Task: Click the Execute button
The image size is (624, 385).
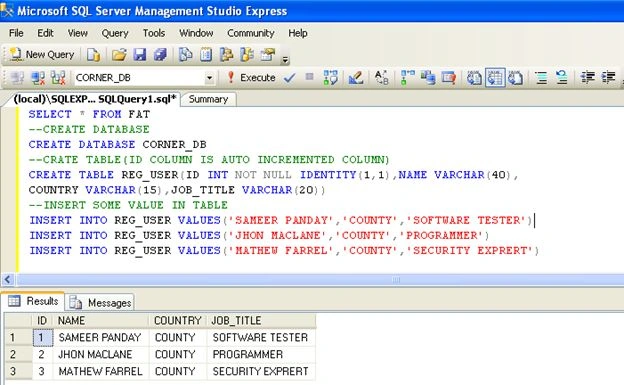Action: click(x=251, y=78)
